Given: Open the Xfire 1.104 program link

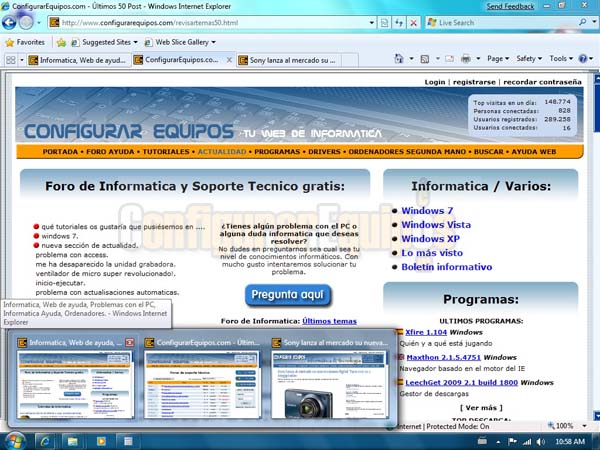Looking at the screenshot, I should pyautogui.click(x=426, y=332).
